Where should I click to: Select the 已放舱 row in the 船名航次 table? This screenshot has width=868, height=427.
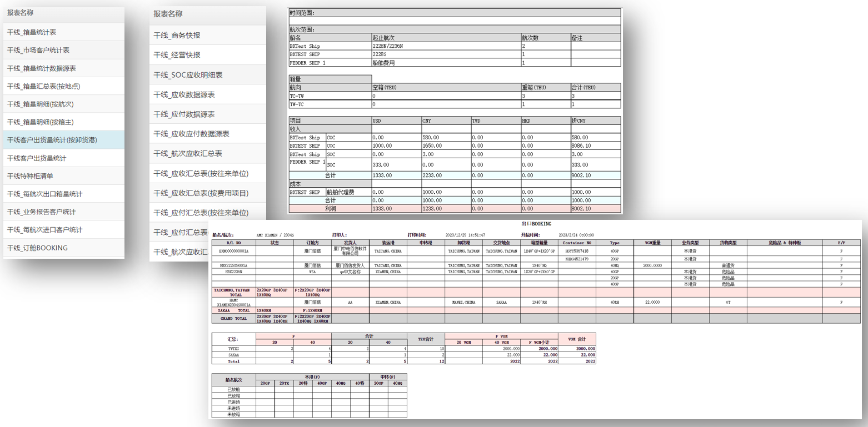pos(232,388)
